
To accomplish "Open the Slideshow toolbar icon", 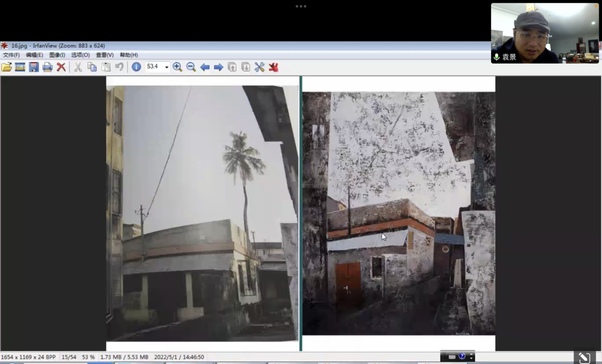I will click(x=20, y=67).
